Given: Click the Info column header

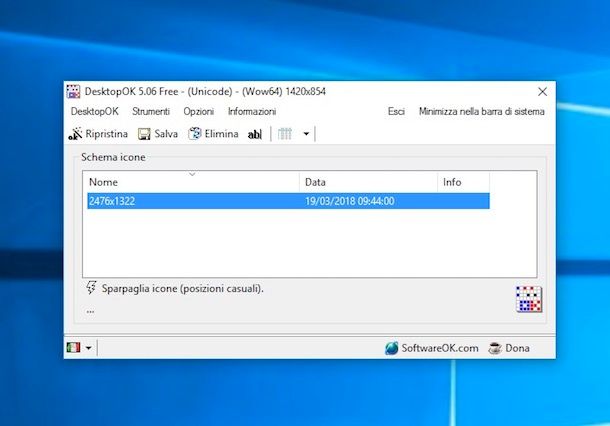Looking at the screenshot, I should 463,182.
